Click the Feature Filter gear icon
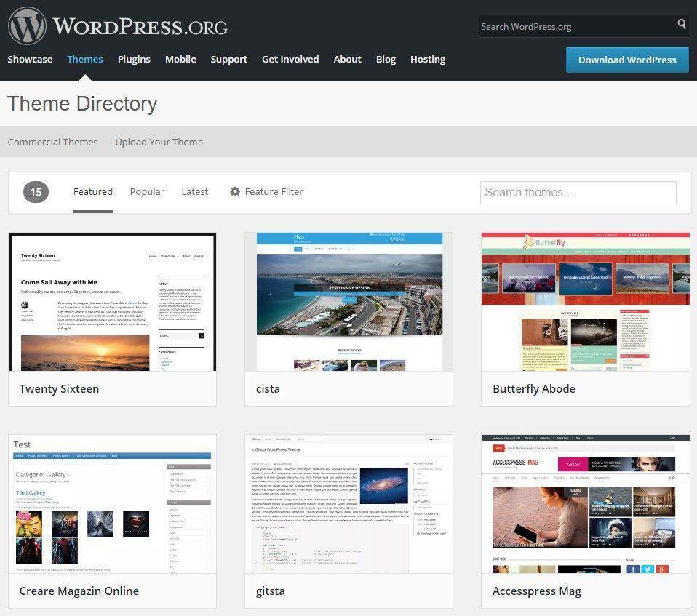 [x=235, y=192]
